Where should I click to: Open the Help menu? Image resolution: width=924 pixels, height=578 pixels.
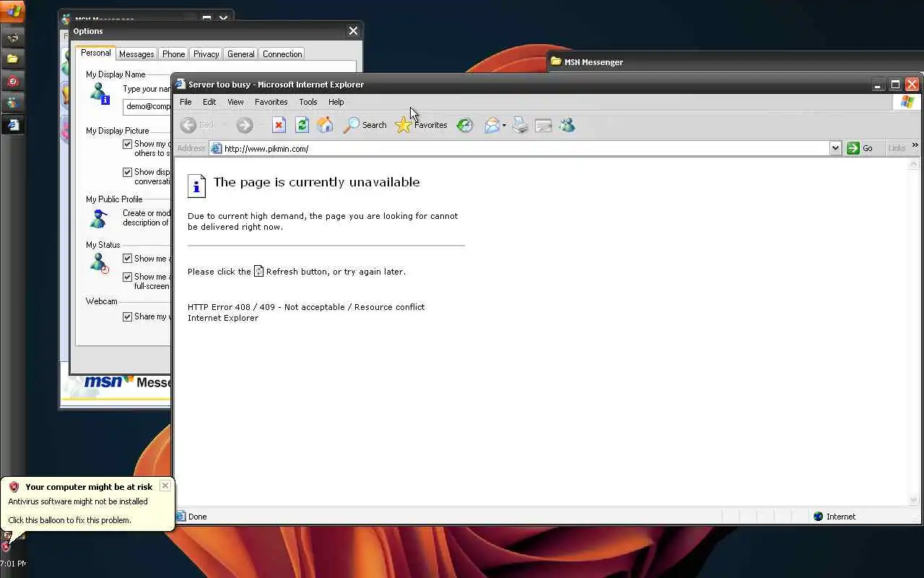336,102
